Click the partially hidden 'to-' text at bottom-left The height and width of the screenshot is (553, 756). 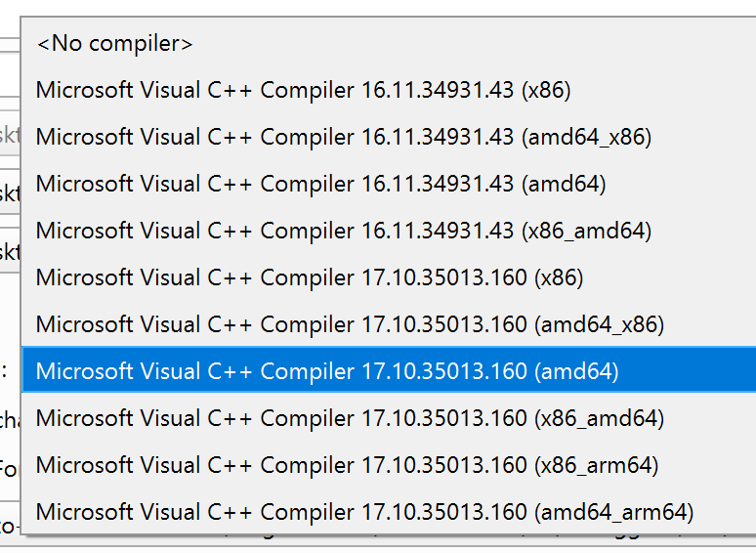click(10, 526)
